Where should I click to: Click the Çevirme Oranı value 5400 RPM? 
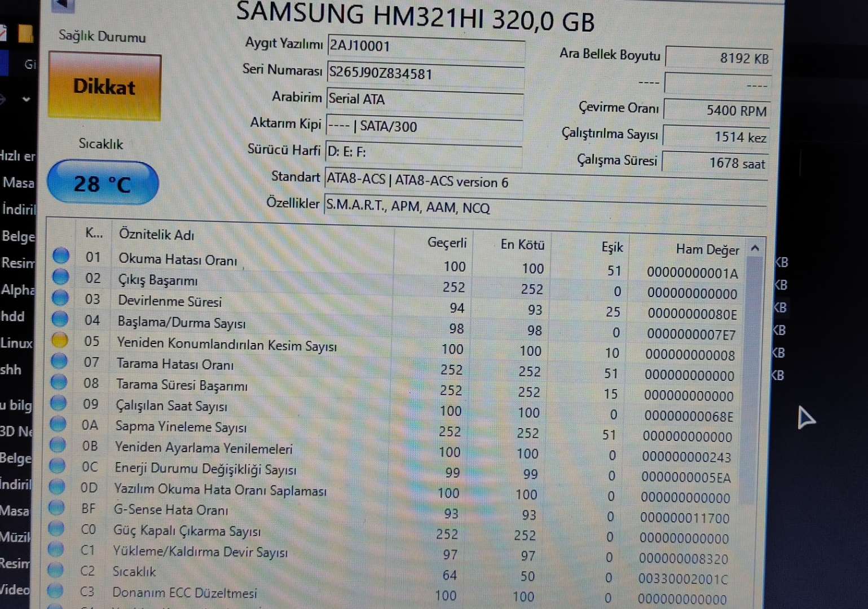tap(717, 111)
